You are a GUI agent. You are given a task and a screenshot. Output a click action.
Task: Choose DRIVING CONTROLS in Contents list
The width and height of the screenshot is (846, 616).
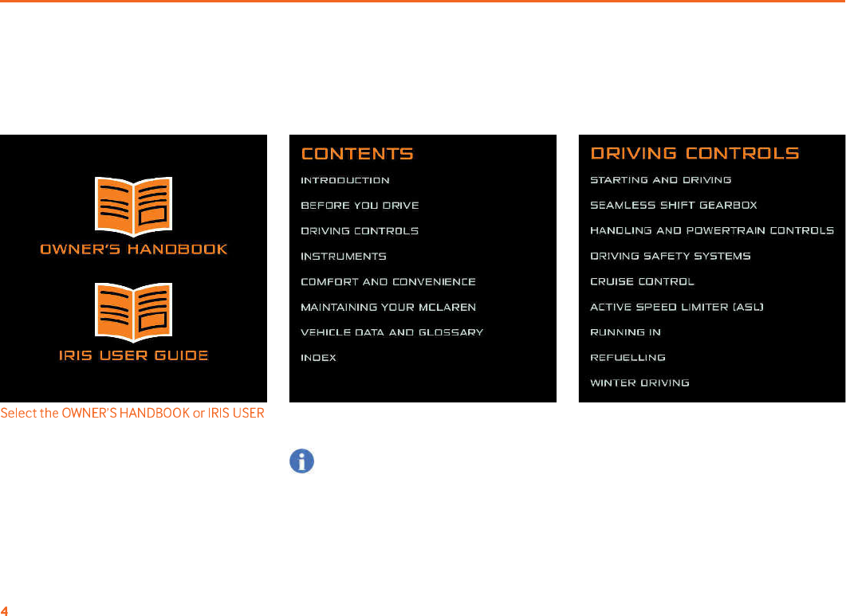click(x=360, y=231)
